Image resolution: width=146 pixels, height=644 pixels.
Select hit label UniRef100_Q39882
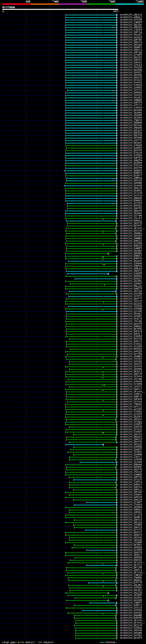pos(131,87)
